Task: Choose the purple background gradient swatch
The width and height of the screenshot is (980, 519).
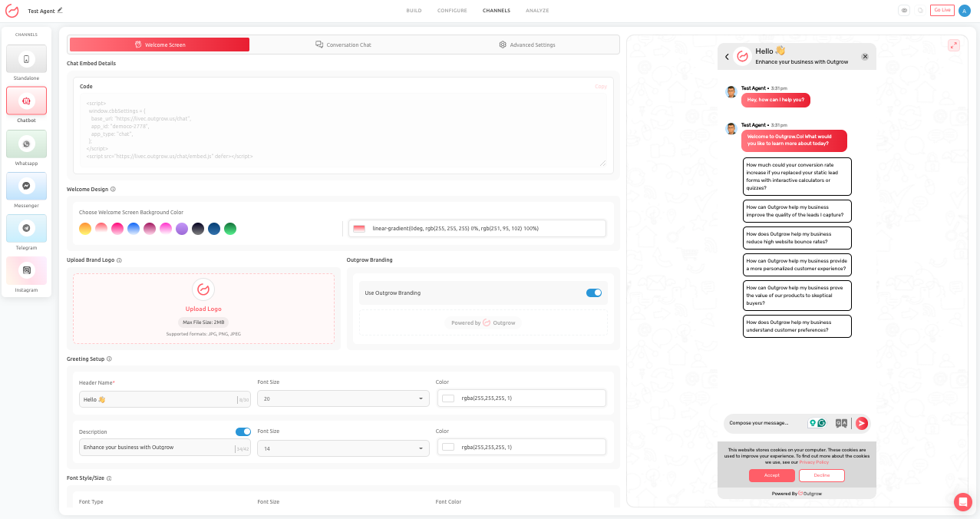Action: [182, 229]
